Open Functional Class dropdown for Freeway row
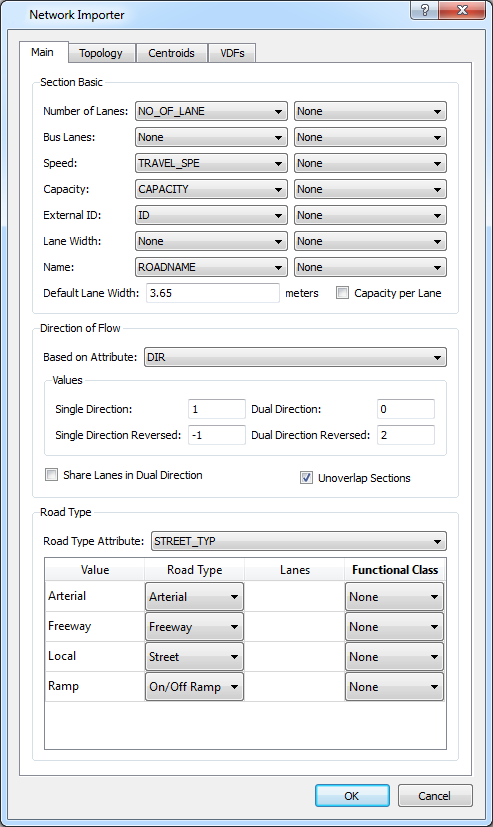 [x=394, y=627]
